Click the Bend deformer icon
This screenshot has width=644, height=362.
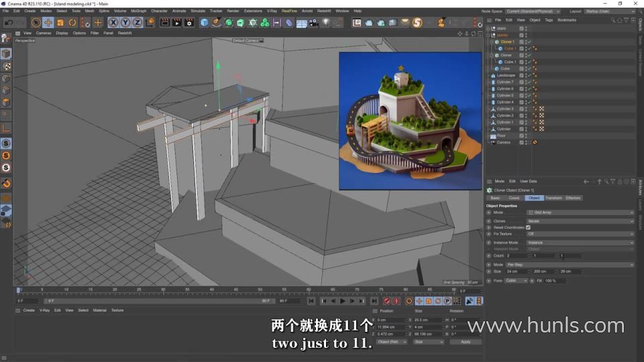coord(289,23)
